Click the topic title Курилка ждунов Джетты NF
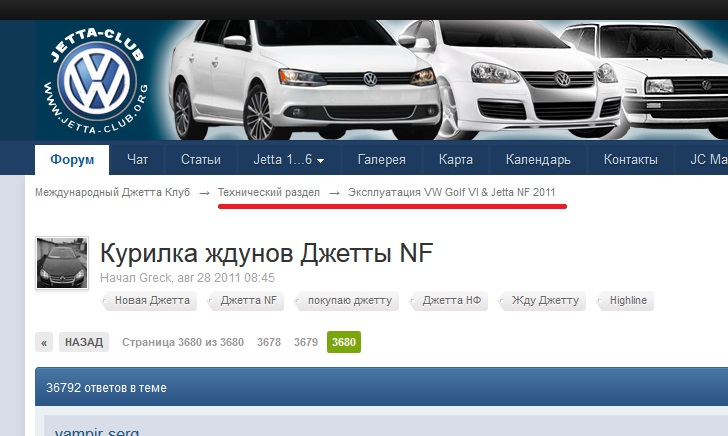This screenshot has height=436, width=728. 266,254
